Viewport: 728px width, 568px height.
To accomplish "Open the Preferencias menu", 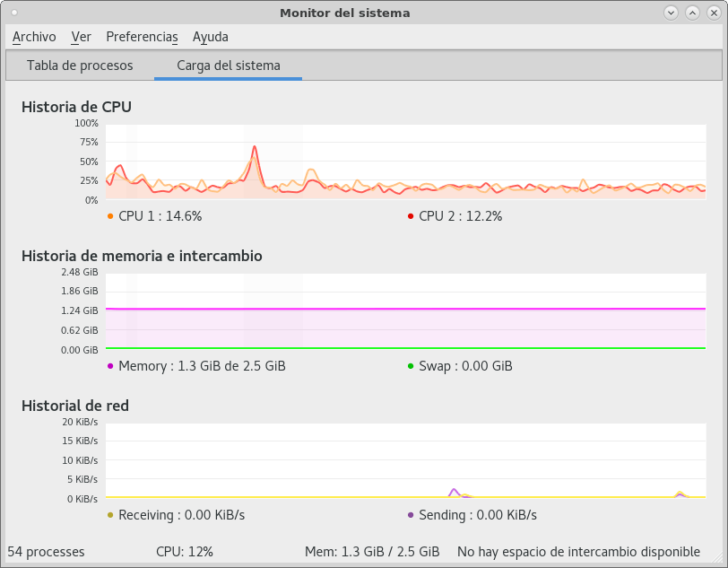I will [x=142, y=37].
